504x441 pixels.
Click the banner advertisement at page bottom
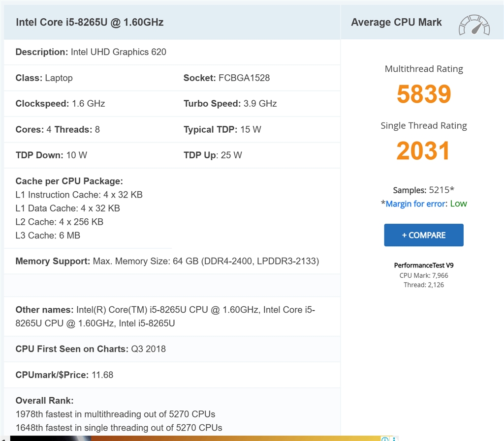pyautogui.click(x=197, y=438)
